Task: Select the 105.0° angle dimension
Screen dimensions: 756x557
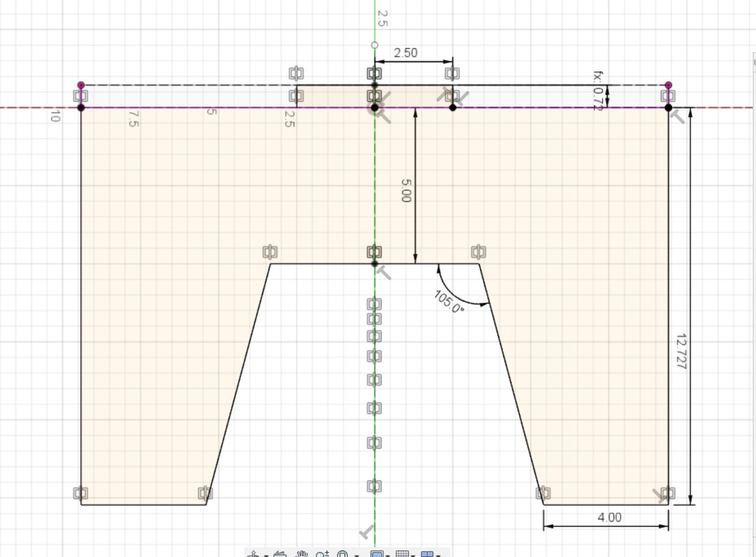Action: coord(449,301)
